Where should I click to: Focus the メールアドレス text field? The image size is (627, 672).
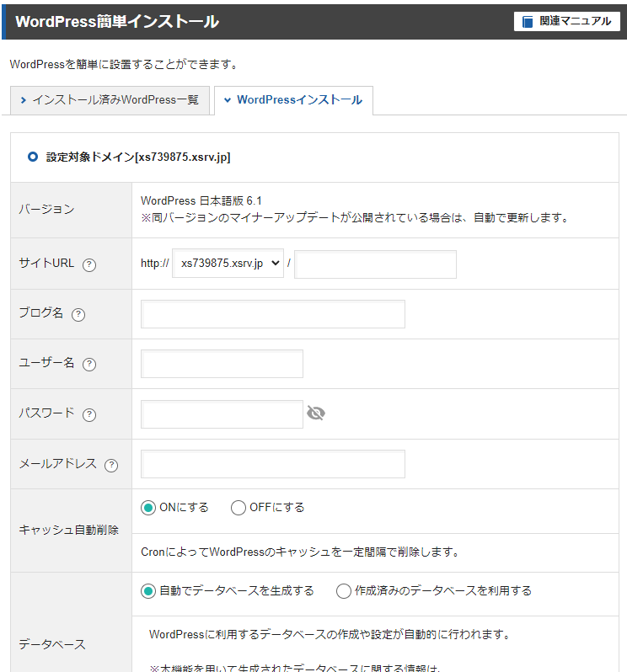click(x=272, y=464)
